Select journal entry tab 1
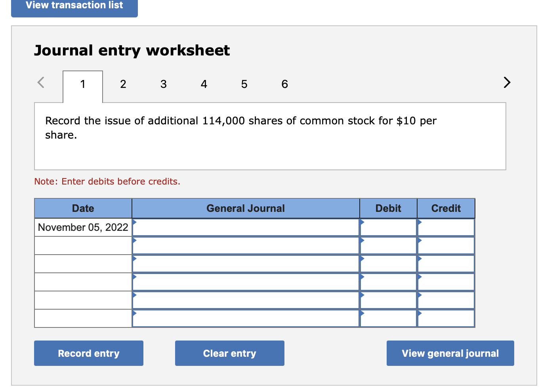The image size is (557, 392). click(x=83, y=86)
